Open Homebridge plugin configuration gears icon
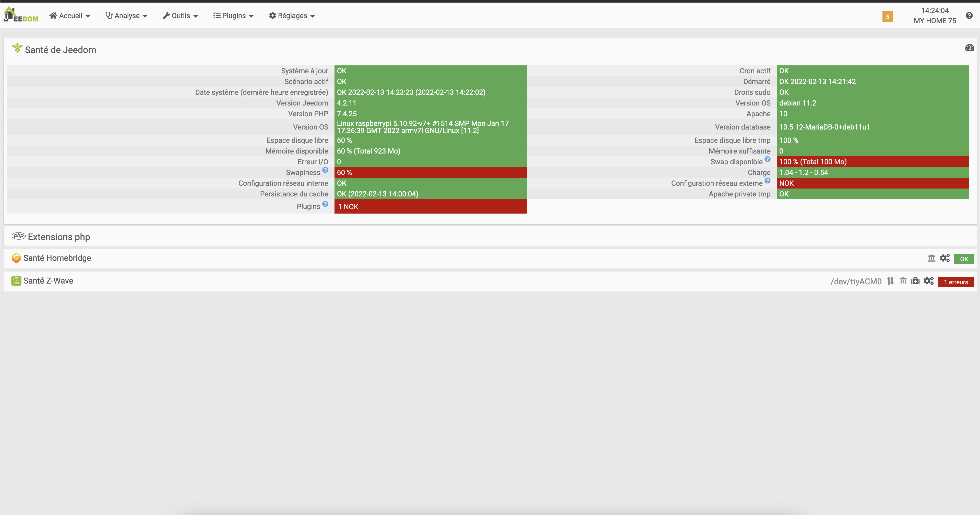 point(945,259)
